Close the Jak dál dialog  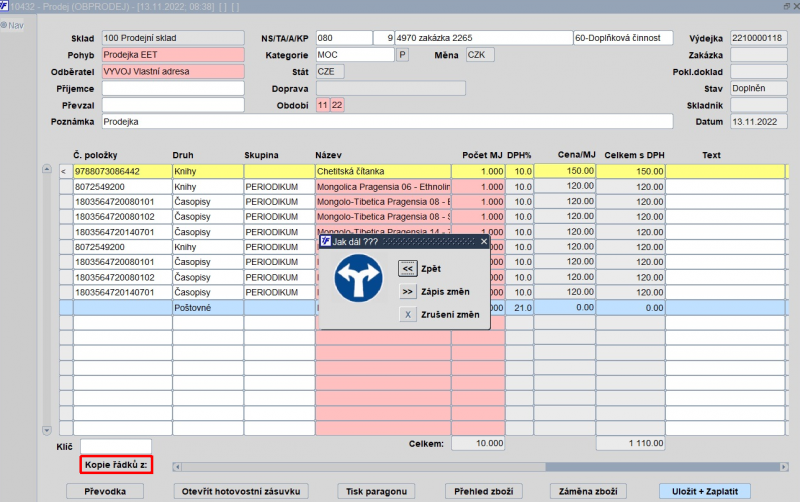click(484, 241)
